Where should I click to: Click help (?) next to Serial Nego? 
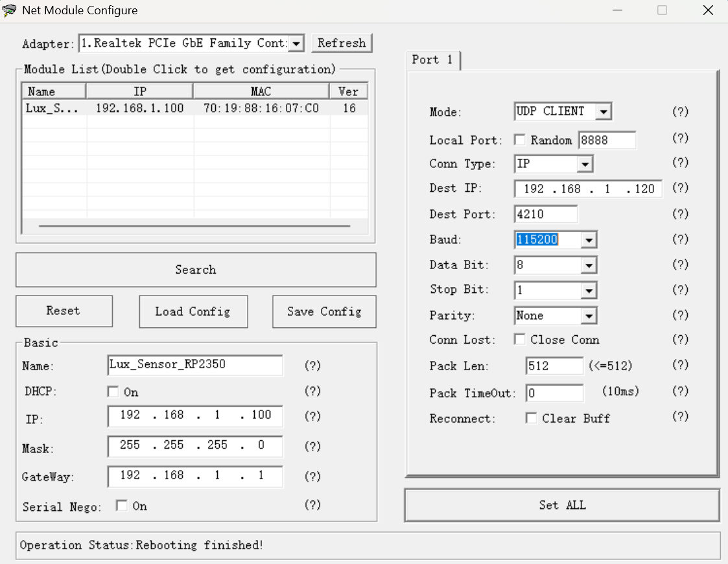point(312,504)
